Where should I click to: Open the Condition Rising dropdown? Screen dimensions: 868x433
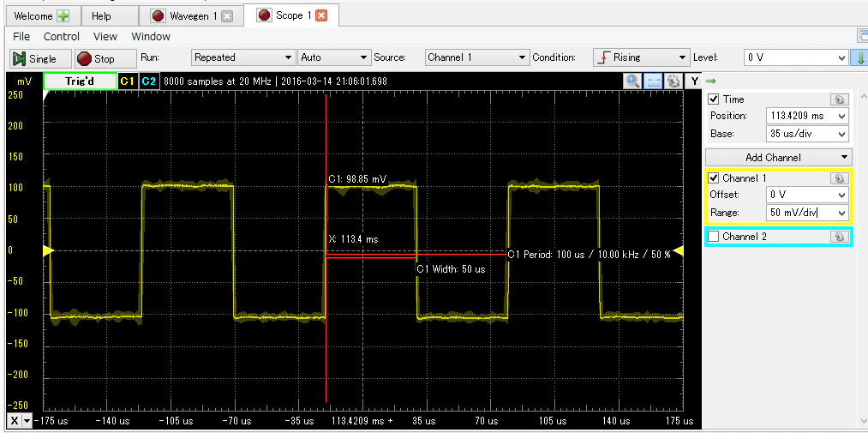point(641,57)
